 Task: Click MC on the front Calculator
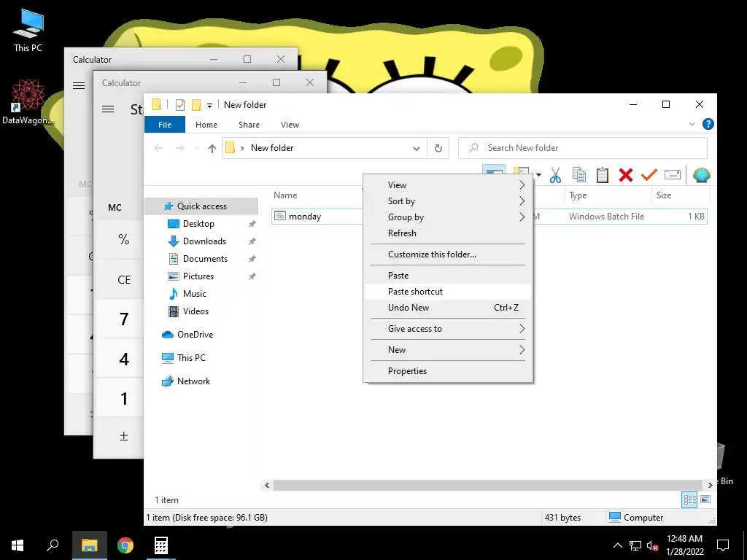115,208
